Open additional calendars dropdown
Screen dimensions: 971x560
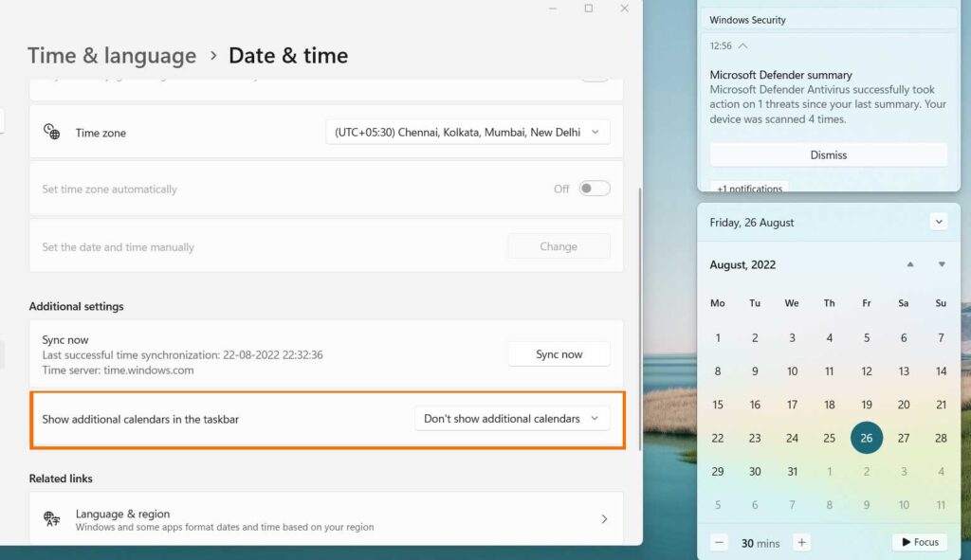click(x=511, y=419)
